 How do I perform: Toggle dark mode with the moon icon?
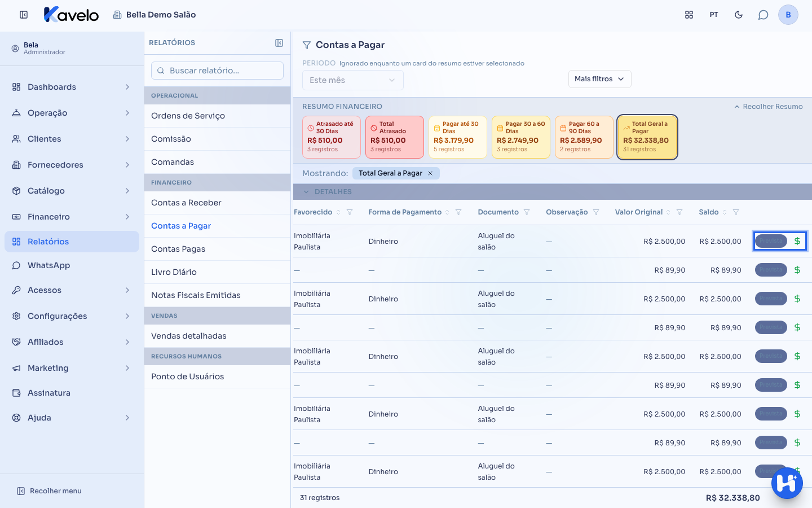(739, 15)
